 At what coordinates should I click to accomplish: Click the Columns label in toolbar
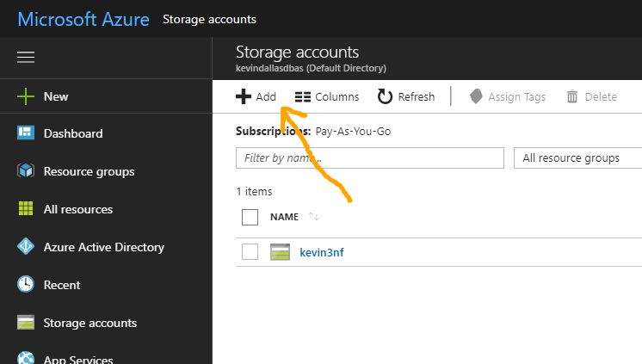click(x=337, y=96)
